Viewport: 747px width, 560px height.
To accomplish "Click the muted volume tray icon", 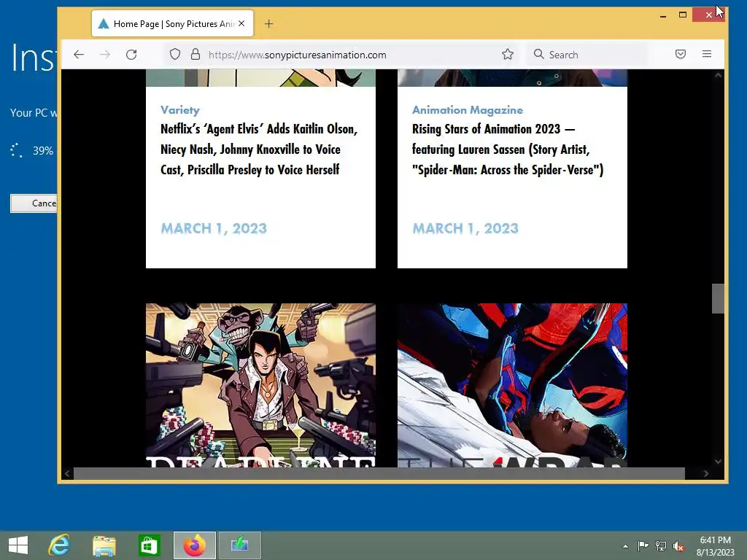I will coord(678,546).
